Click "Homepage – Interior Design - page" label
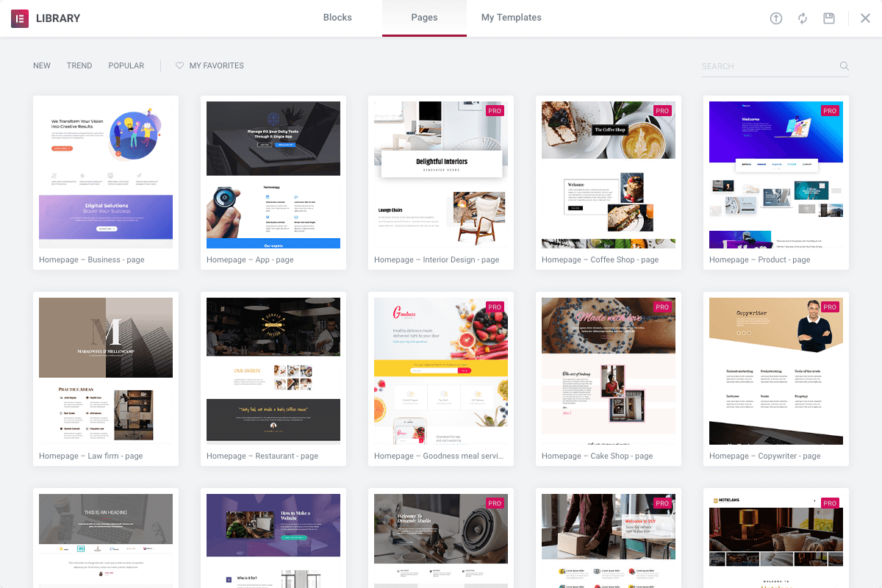The image size is (882, 588). point(437,259)
